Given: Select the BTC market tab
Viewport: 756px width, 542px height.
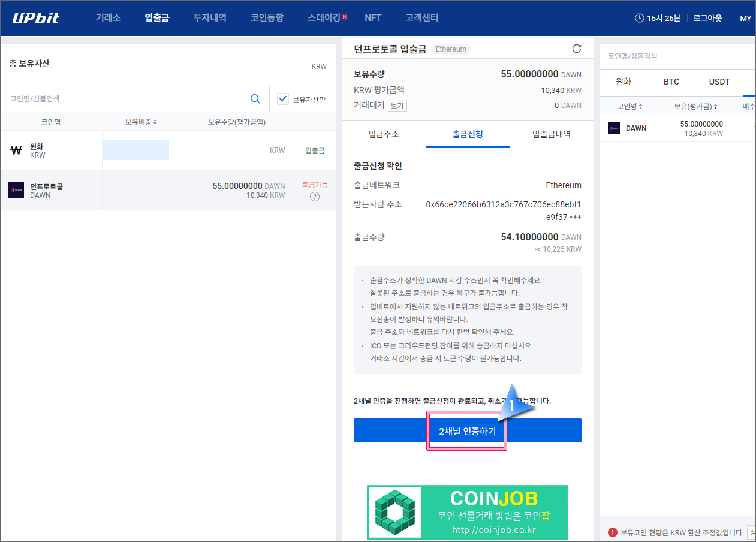Looking at the screenshot, I should (671, 82).
